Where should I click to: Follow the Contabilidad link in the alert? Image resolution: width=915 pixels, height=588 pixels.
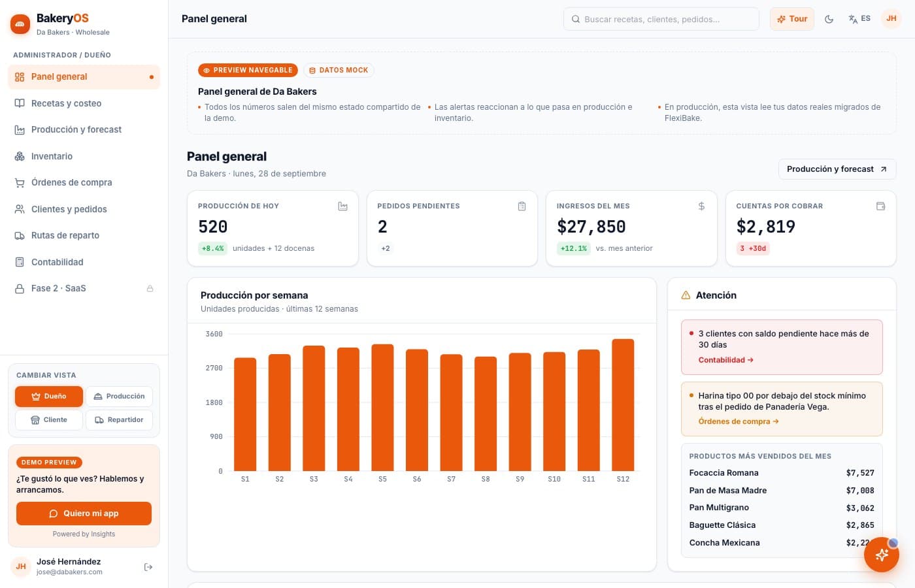pyautogui.click(x=725, y=360)
